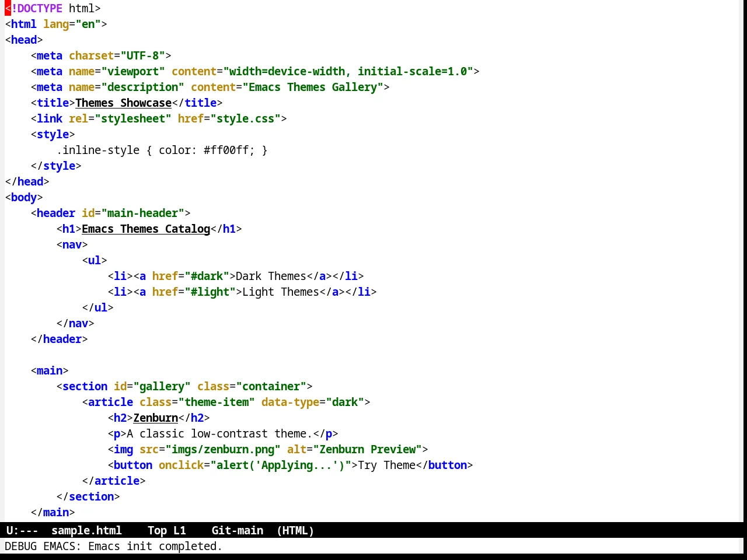The image size is (747, 560).
Task: Click the "gallery" id value
Action: coord(162,386)
